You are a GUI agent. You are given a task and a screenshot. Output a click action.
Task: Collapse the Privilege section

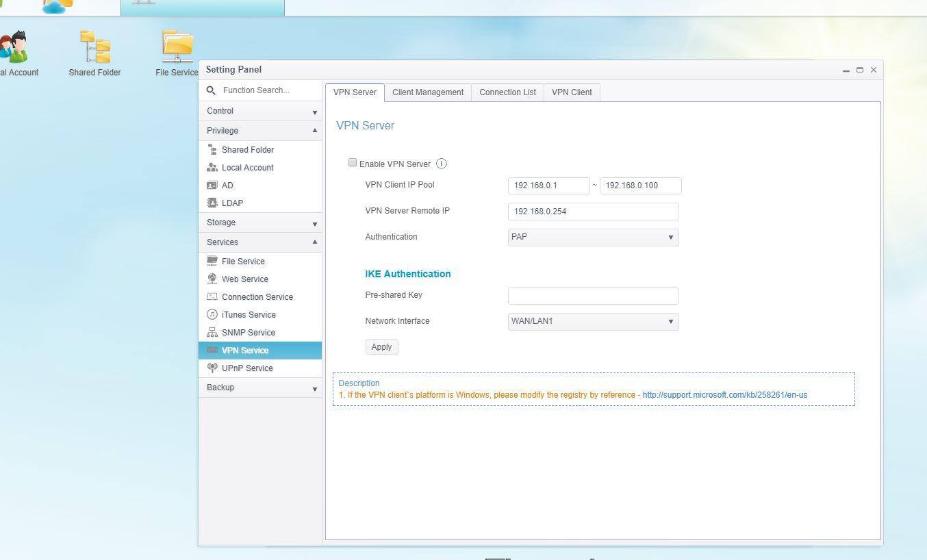260,131
